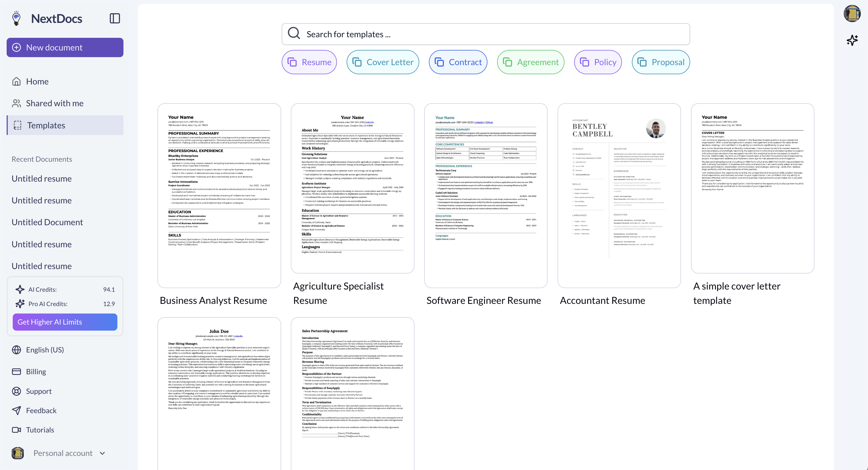Click the Templates grid icon in sidebar

[x=18, y=125]
